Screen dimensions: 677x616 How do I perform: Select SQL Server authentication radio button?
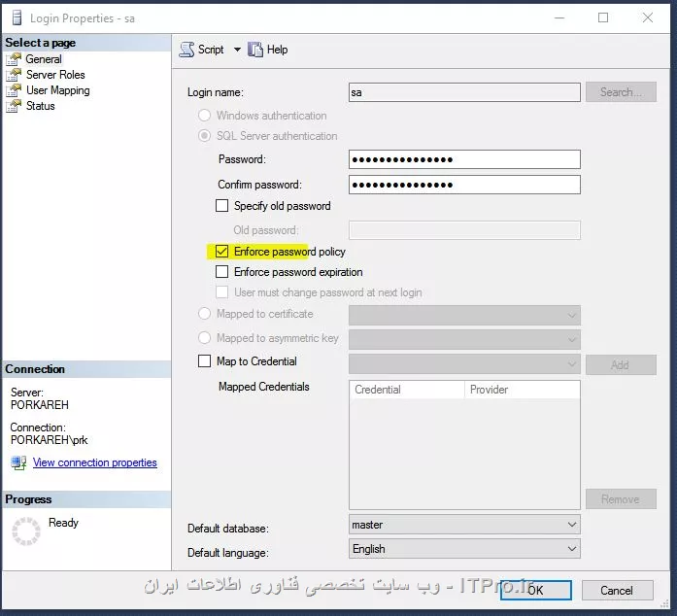[204, 136]
